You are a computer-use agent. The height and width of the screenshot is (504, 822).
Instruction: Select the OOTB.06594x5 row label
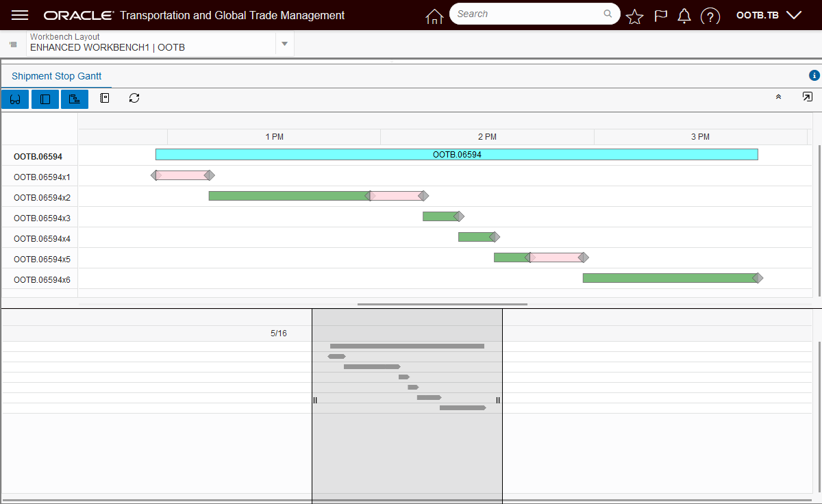42,260
